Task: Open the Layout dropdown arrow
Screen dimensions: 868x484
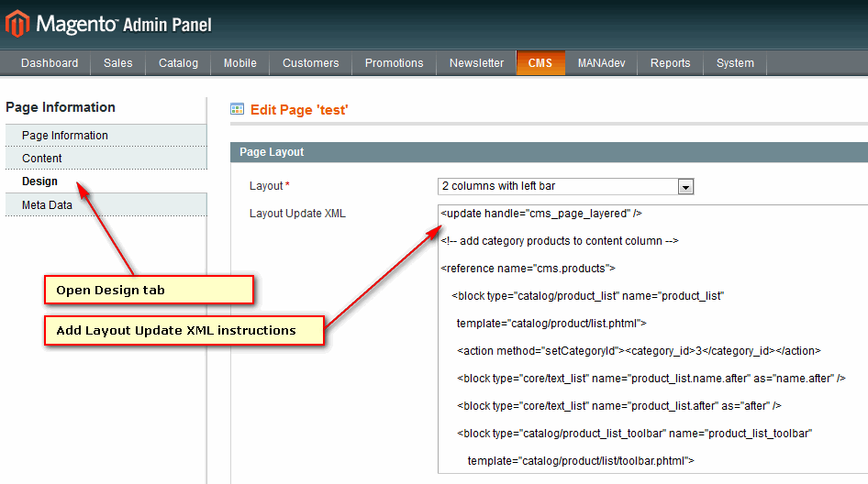Action: (685, 187)
